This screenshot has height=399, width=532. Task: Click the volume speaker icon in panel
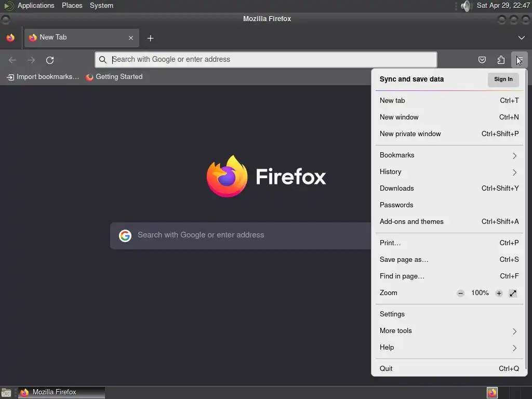(x=467, y=6)
